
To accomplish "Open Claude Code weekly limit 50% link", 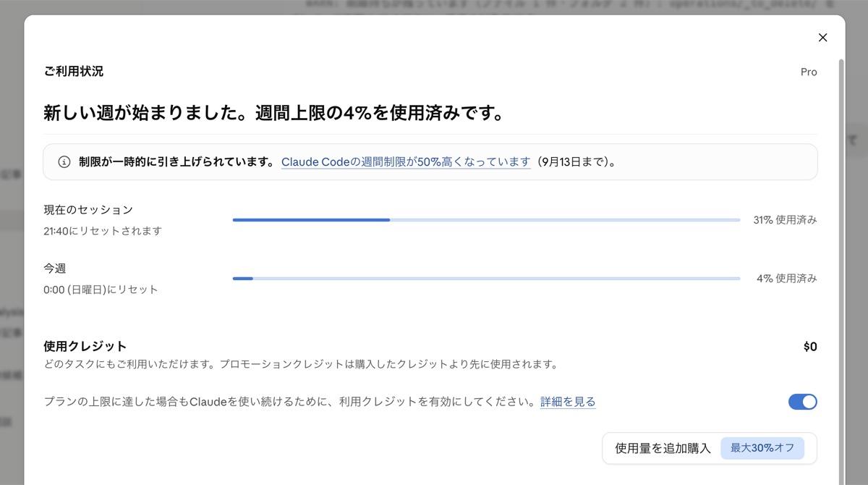I will coord(406,162).
